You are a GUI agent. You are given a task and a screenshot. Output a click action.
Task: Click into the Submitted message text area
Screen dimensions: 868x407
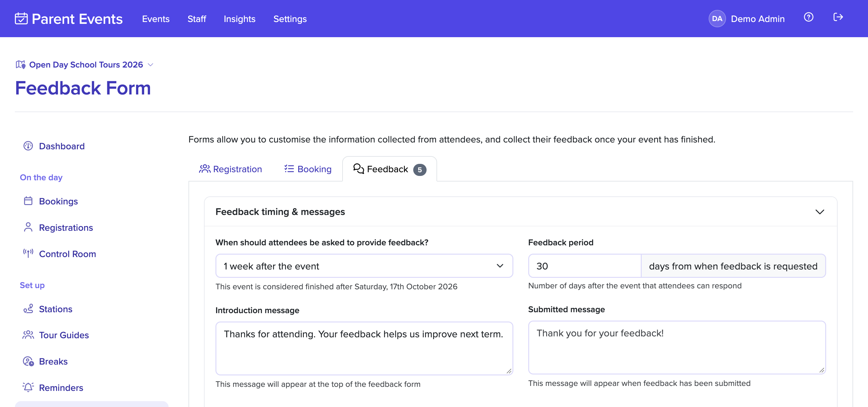coord(677,347)
